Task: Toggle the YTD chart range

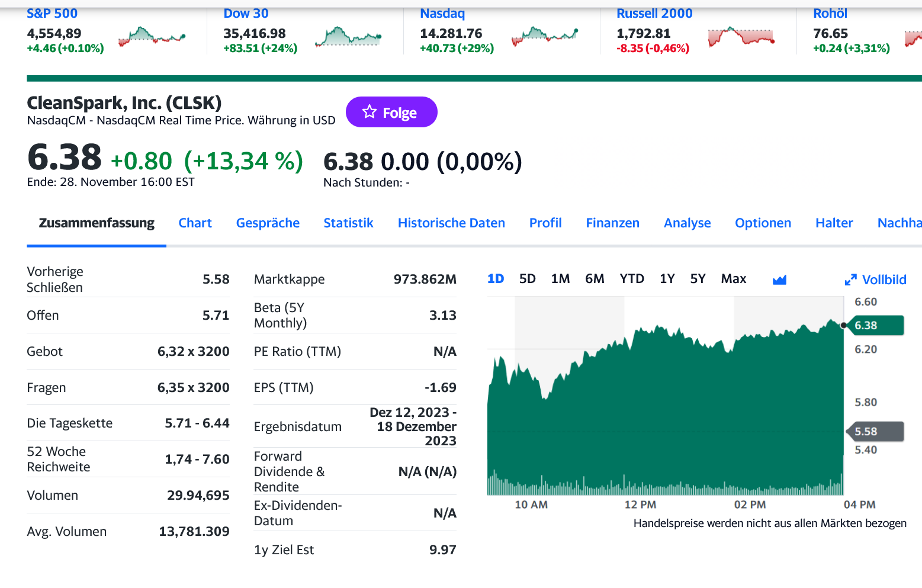Action: pos(632,278)
